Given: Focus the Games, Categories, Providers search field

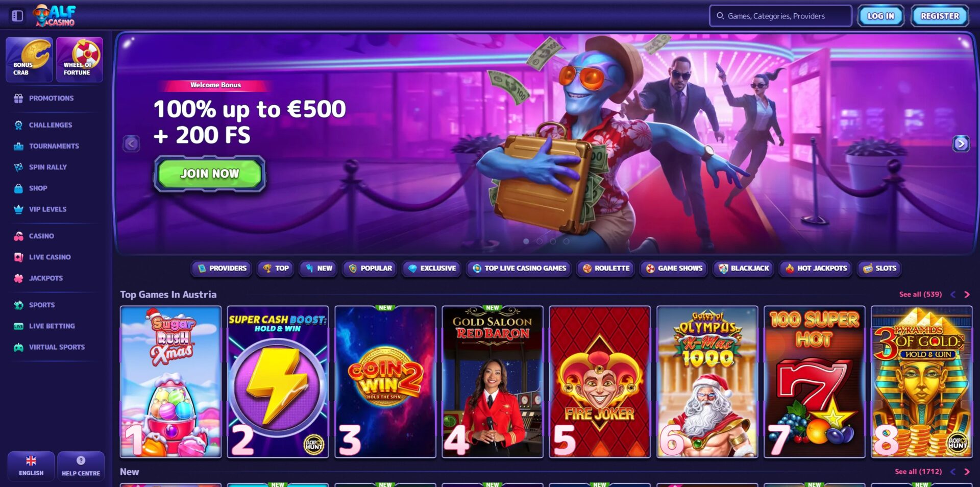Looking at the screenshot, I should (780, 16).
